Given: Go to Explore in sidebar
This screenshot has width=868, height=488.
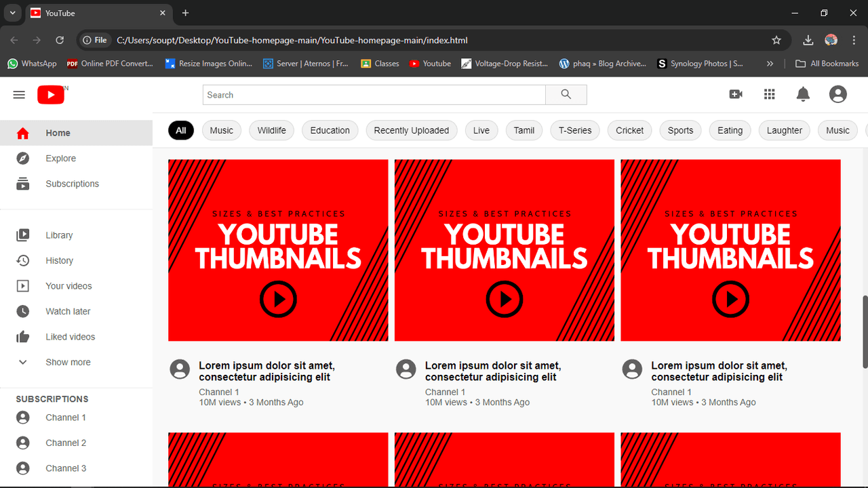Looking at the screenshot, I should click(60, 159).
